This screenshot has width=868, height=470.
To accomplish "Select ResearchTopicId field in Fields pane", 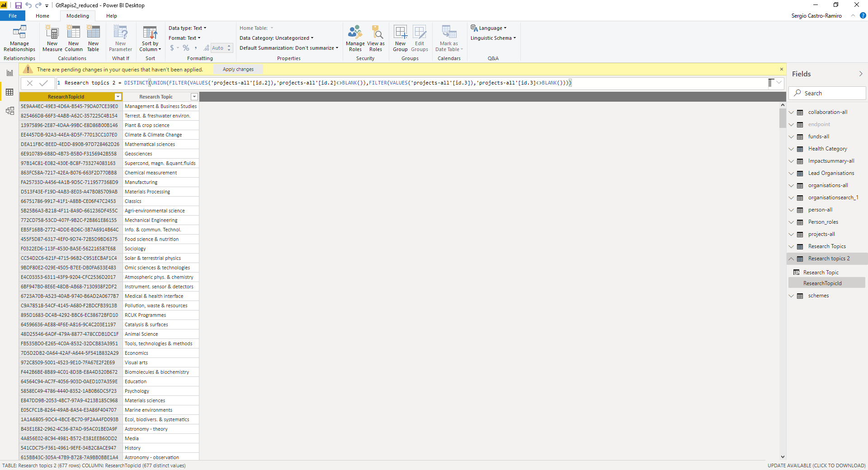I will (x=827, y=283).
